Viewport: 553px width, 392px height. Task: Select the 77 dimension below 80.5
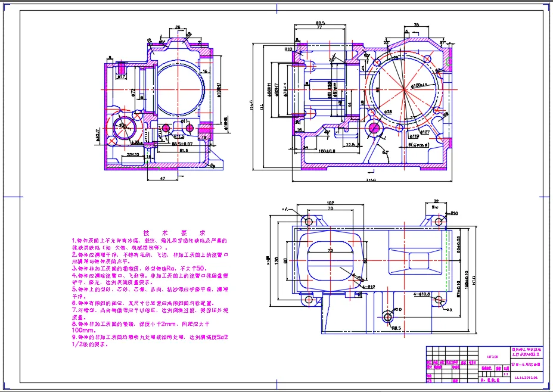click(x=319, y=27)
